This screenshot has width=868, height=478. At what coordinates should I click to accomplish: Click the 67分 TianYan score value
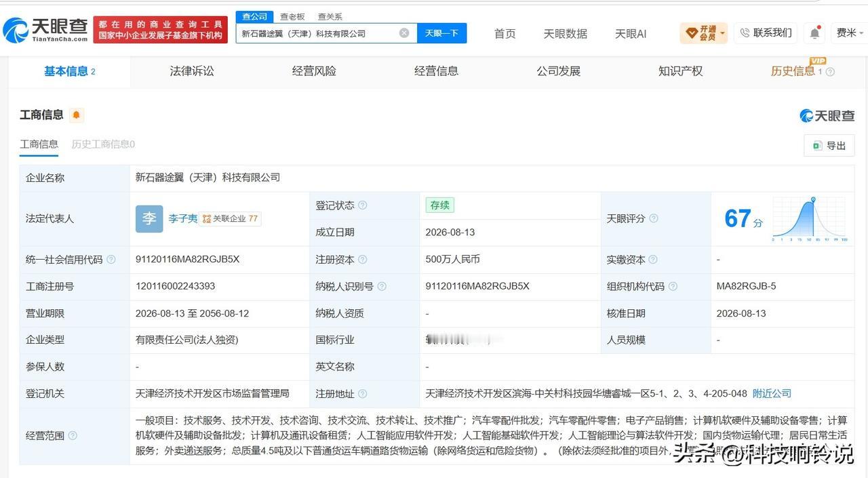coord(743,219)
